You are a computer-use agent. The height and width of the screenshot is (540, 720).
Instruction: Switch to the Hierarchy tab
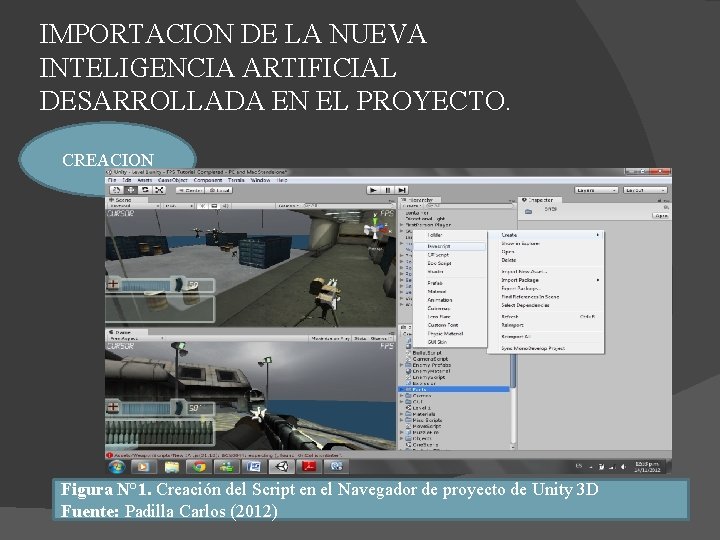(x=420, y=200)
